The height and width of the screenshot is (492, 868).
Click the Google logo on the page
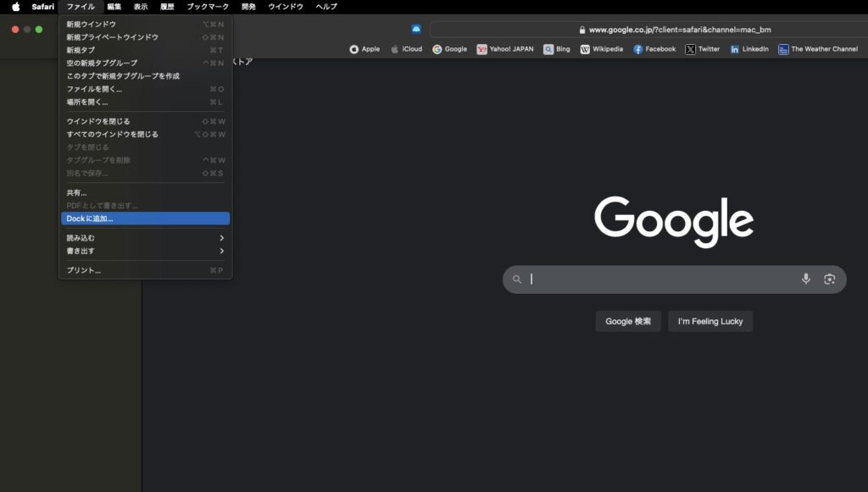click(674, 221)
